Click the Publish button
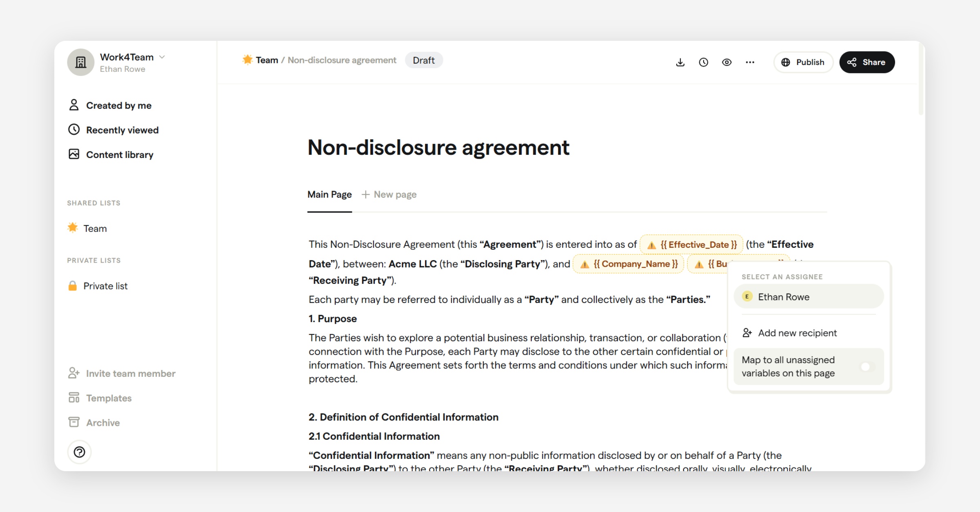This screenshot has width=980, height=512. [803, 62]
